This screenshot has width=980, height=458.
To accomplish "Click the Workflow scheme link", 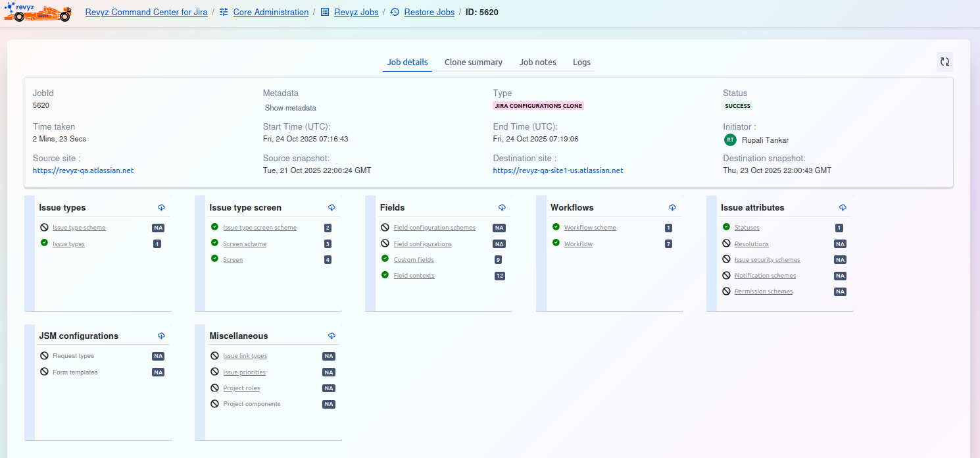I will pyautogui.click(x=590, y=228).
